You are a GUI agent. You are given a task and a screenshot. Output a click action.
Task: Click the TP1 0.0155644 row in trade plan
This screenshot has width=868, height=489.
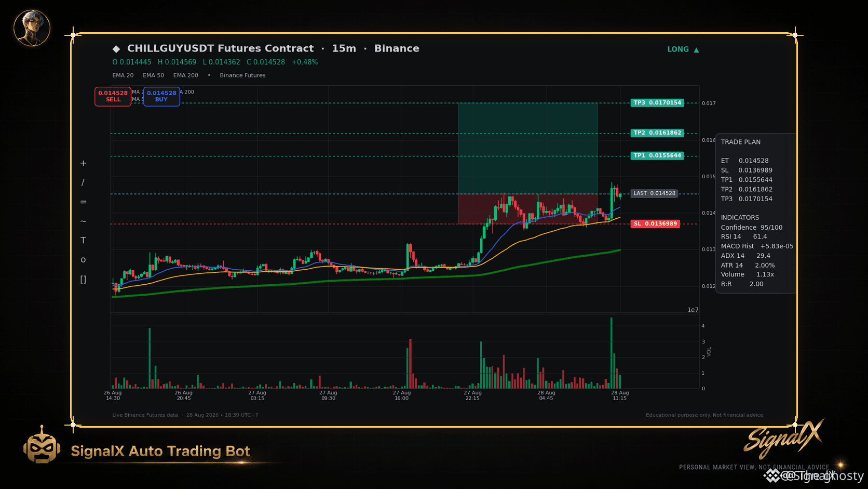click(747, 180)
